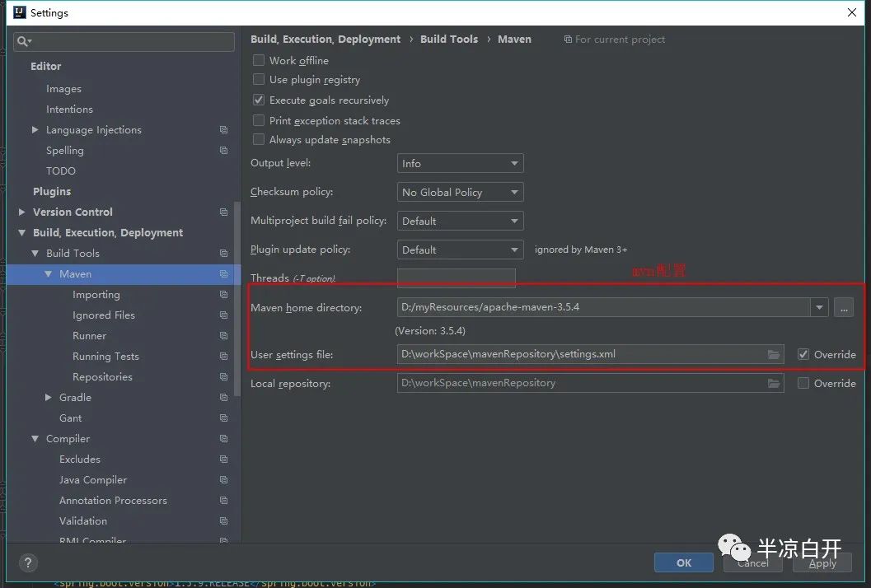
Task: Click the IntelliJ logo in the title bar
Action: tap(20, 12)
